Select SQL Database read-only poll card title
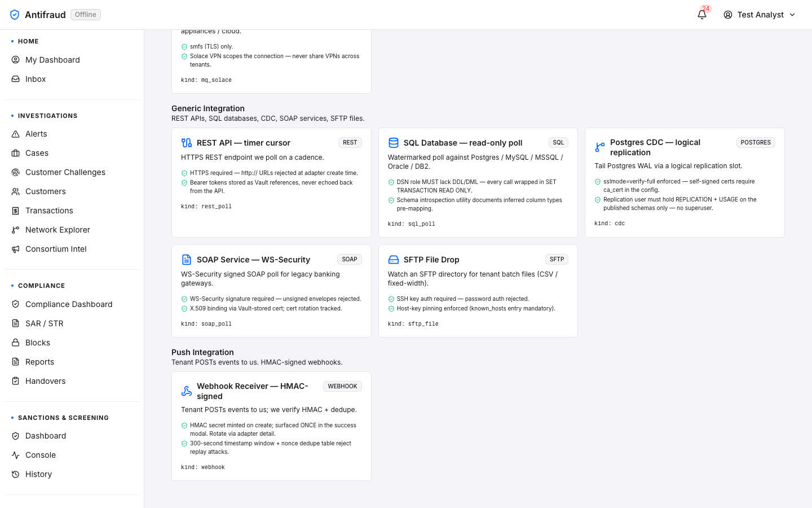Image resolution: width=812 pixels, height=508 pixels. click(x=463, y=143)
